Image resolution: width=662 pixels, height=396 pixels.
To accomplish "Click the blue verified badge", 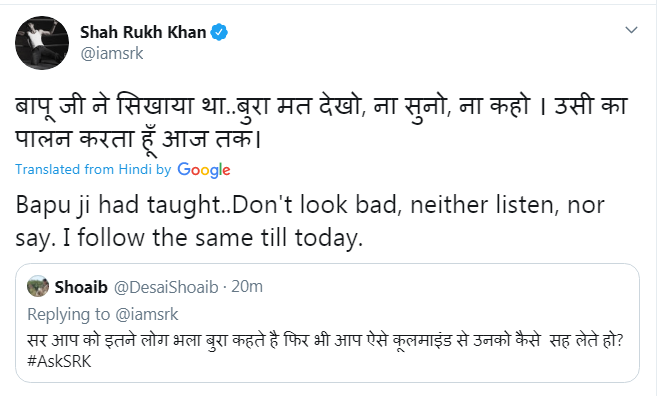I will click(219, 32).
